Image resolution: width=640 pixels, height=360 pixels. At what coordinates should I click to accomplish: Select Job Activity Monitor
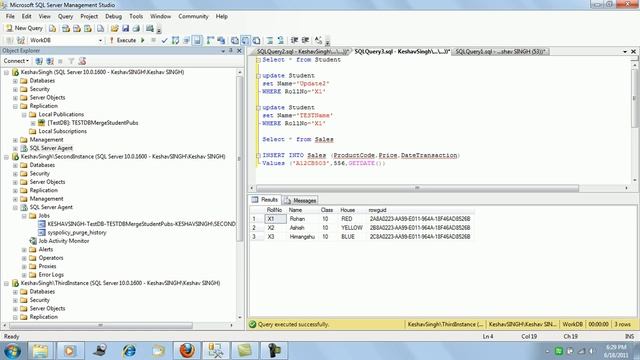click(64, 241)
